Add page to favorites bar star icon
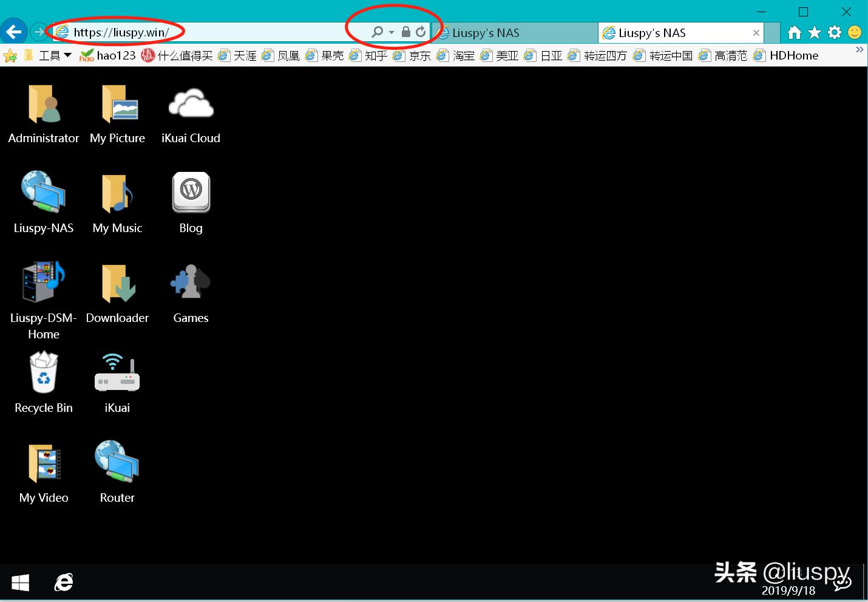Viewport: 868px width, 602px height. pyautogui.click(x=10, y=56)
